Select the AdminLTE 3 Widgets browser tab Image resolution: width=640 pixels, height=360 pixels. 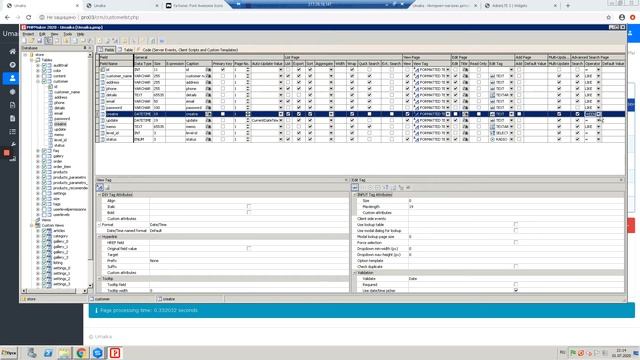[x=520, y=6]
